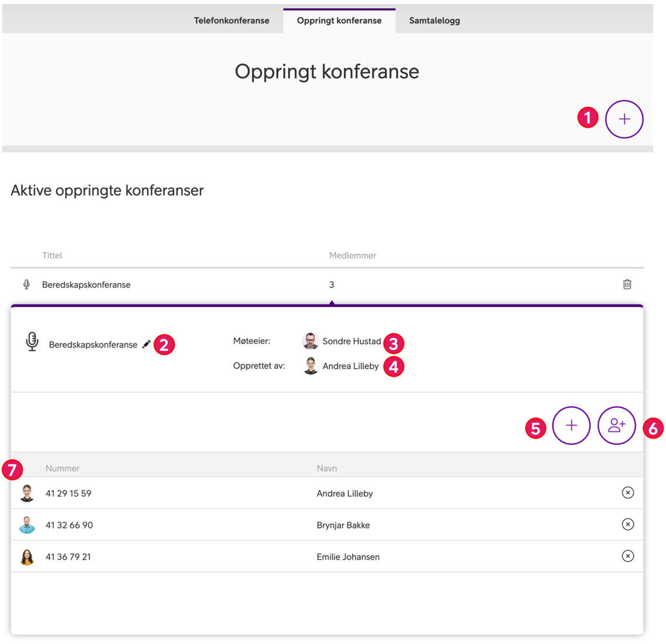This screenshot has width=666, height=644.
Task: Click Emilie Johansen's avatar in member list
Action: 27,557
